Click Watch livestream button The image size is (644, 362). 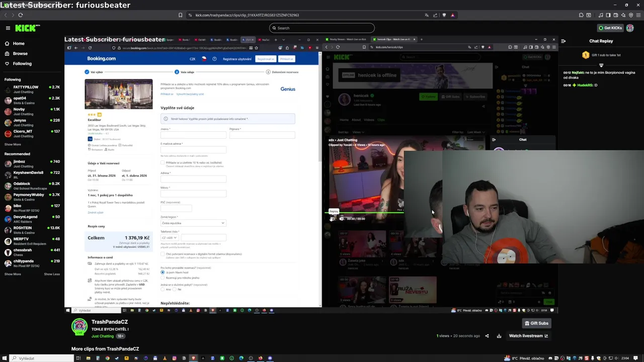[528, 336]
